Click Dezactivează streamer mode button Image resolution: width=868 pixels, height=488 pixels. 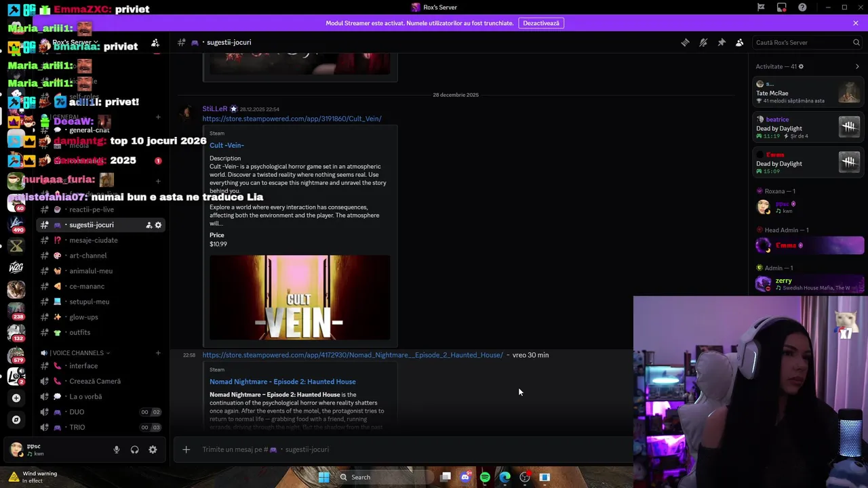[x=541, y=23]
